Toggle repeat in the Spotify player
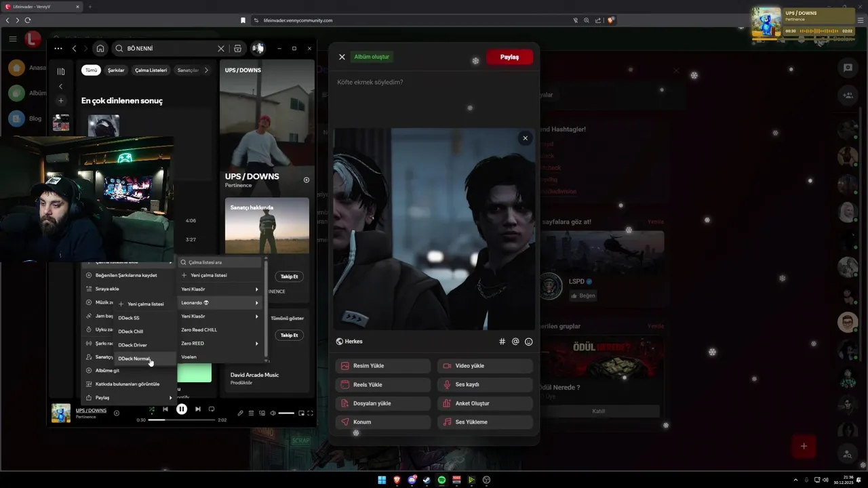This screenshot has width=868, height=488. coord(212,409)
